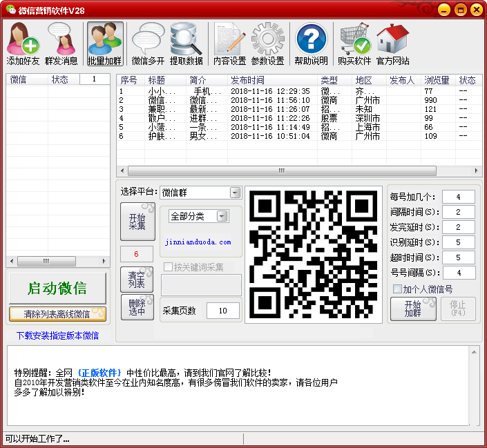Click the results table horizontal scrollbar thumb
Screen dimensions: 487x448
[282, 171]
